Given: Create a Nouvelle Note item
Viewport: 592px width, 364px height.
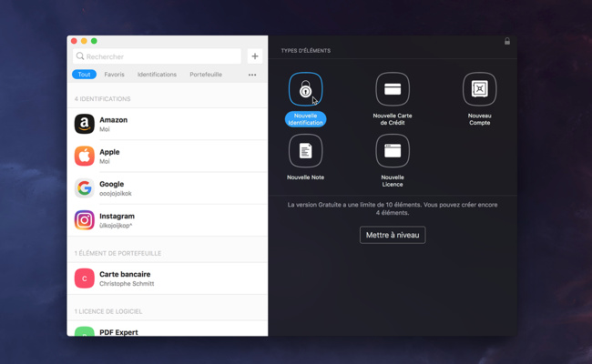Looking at the screenshot, I should click(305, 151).
